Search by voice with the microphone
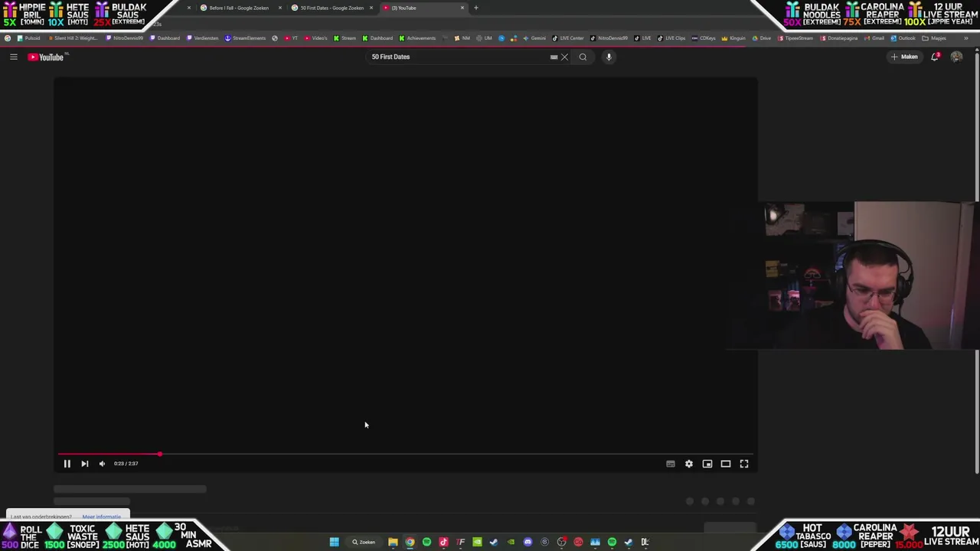 coord(609,57)
